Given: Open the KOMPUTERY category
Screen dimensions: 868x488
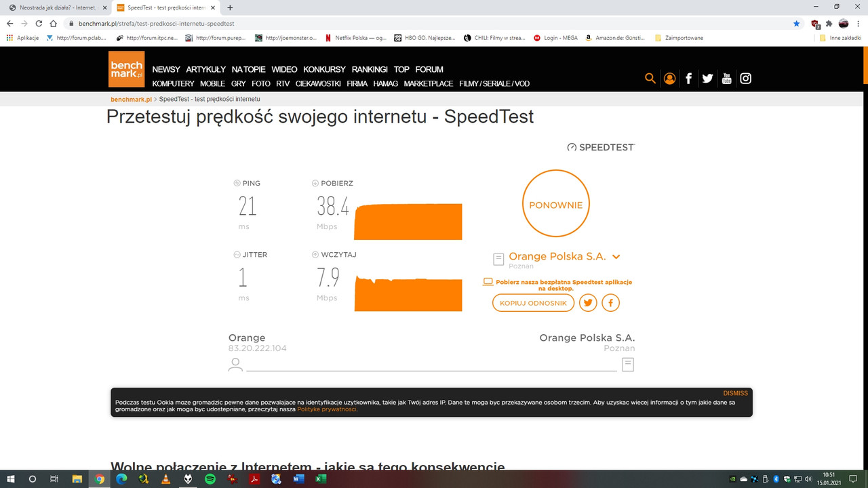Looking at the screenshot, I should click(173, 83).
